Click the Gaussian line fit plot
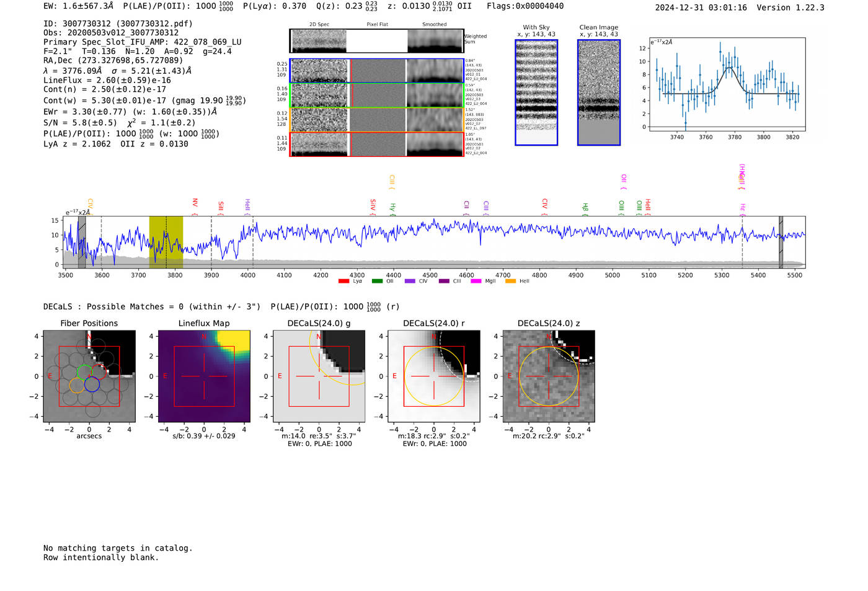Image resolution: width=868 pixels, height=591 pixels. [727, 84]
